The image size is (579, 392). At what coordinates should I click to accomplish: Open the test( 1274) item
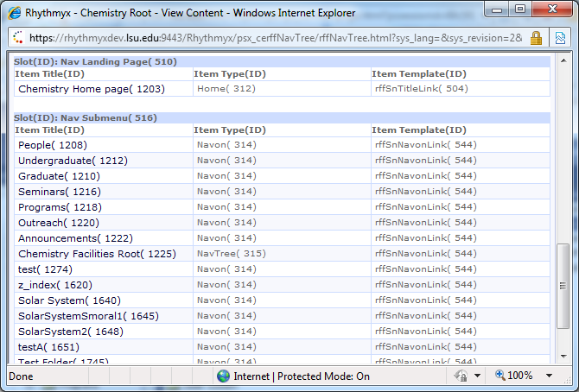[45, 269]
